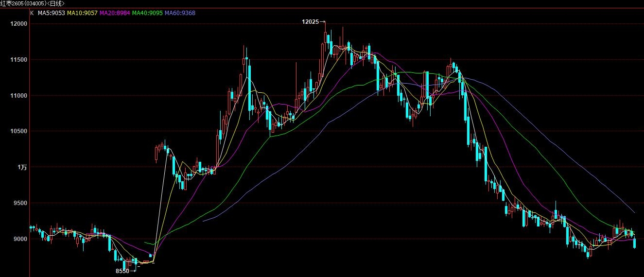Select the green MA40:9095 legend
This screenshot has width=644, height=277.
point(147,13)
